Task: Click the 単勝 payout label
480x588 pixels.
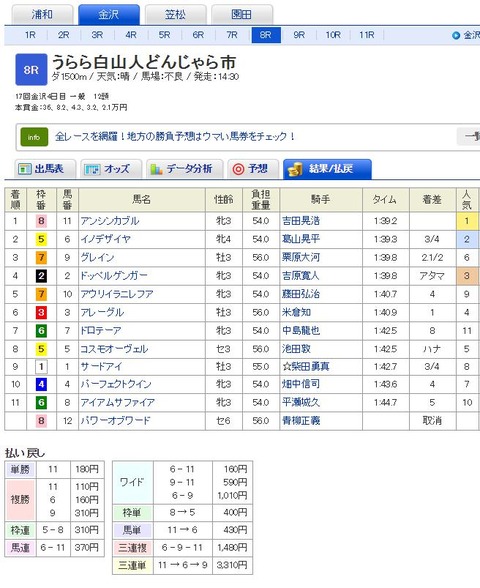Action: pos(20,470)
